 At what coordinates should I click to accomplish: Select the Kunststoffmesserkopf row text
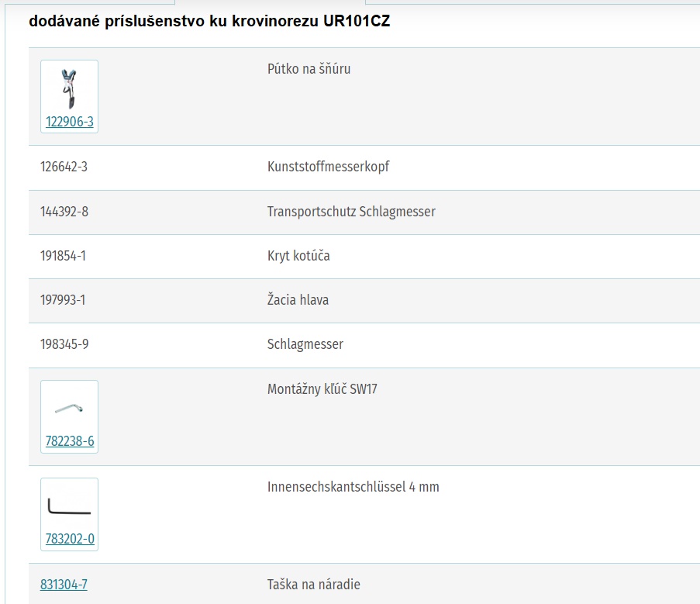[328, 167]
